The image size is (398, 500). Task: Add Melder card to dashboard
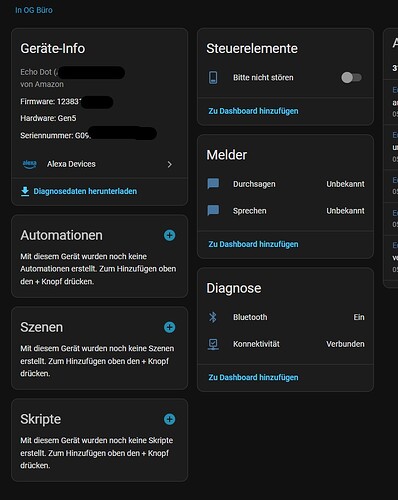coord(253,244)
